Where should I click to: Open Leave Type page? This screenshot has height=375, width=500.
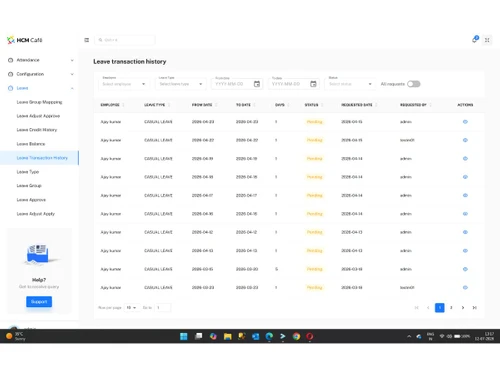click(28, 172)
